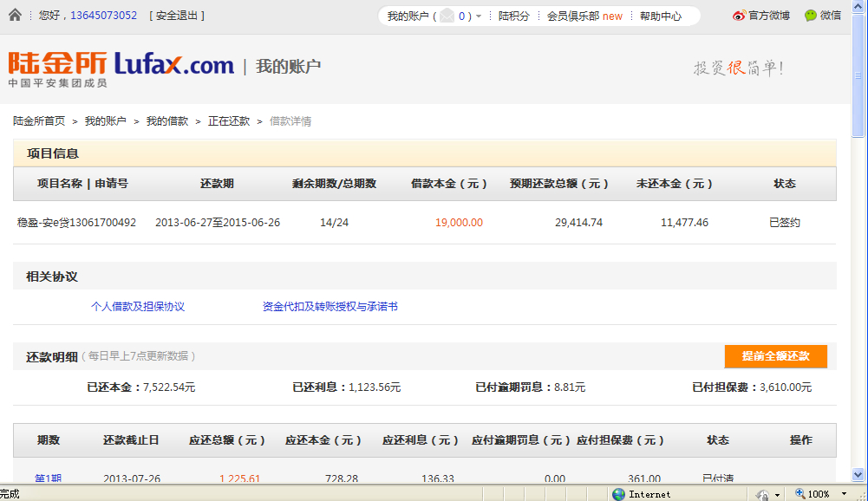Click the WeChat icon
This screenshot has width=868, height=501.
coord(811,16)
